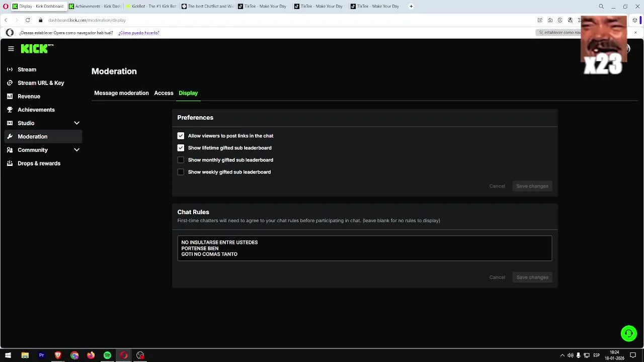Viewport: 644px width, 362px height.
Task: Open a new browser tab with plus
Action: 411,7
